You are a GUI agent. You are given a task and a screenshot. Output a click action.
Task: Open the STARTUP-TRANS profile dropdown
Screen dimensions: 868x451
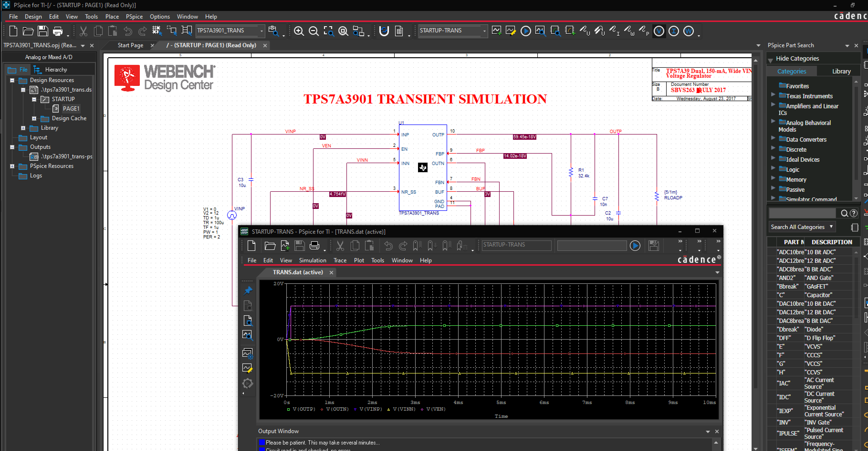tap(484, 31)
